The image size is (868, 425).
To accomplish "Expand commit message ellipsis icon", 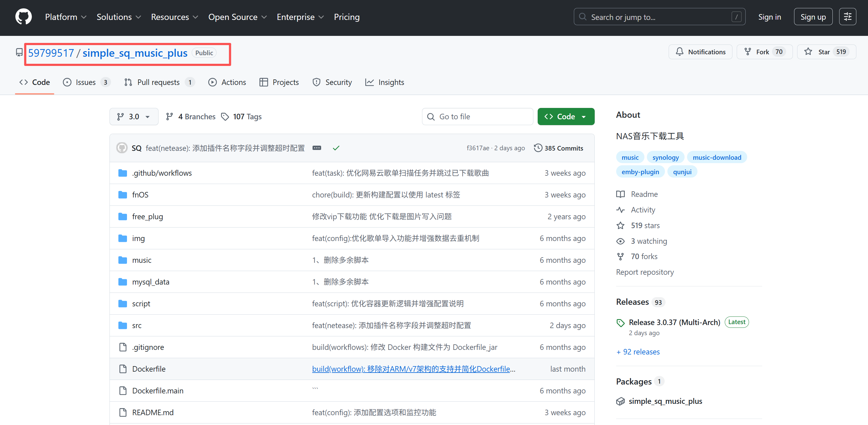I will click(317, 148).
